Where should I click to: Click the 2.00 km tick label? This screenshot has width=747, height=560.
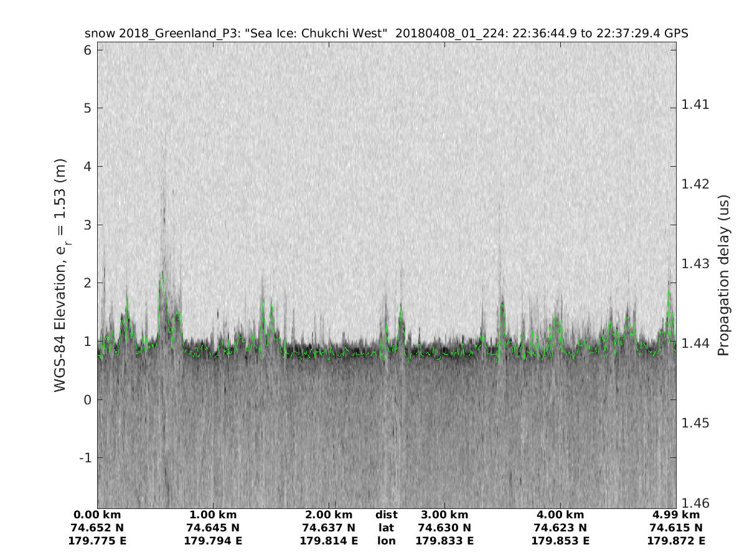coord(329,515)
